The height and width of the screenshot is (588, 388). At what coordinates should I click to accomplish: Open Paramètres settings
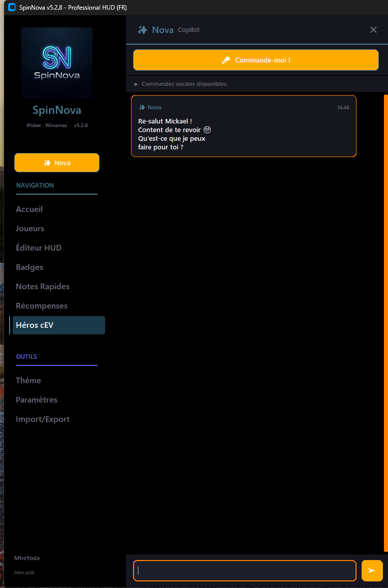coord(37,400)
